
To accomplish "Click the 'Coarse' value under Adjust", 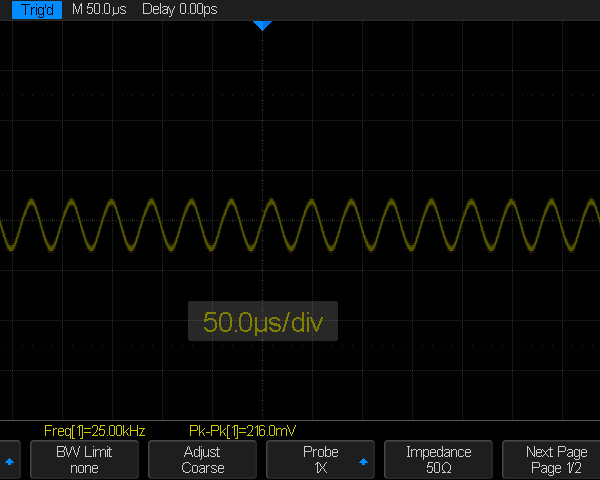I will 202,468.
